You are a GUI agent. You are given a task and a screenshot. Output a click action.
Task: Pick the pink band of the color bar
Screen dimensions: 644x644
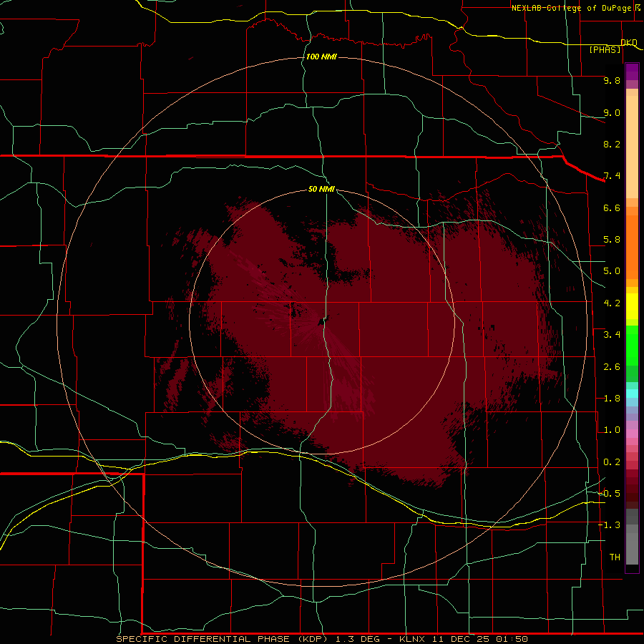click(x=632, y=434)
